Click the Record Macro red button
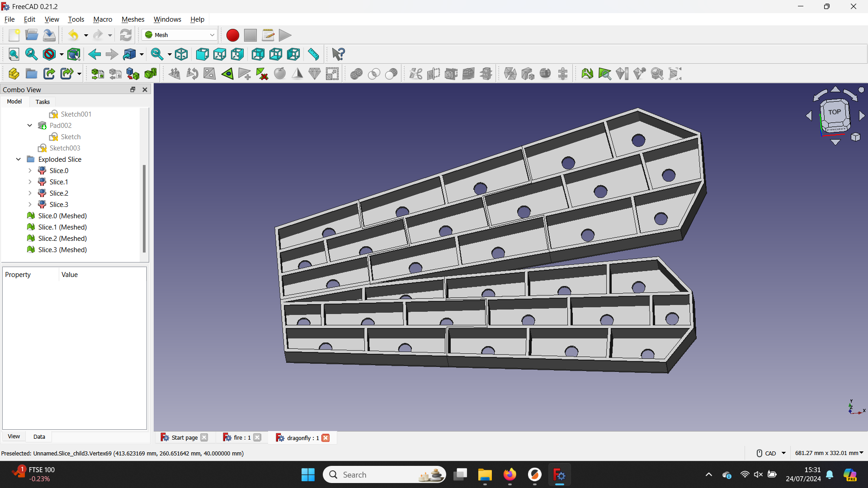Screen dimensions: 868x488 point(232,34)
